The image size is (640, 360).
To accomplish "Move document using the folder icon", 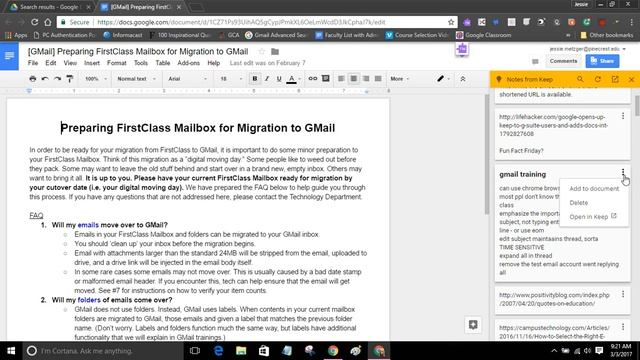I will click(275, 51).
